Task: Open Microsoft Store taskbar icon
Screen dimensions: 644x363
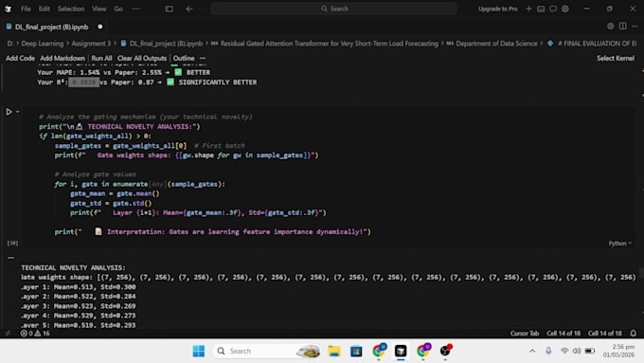Action: click(x=356, y=351)
